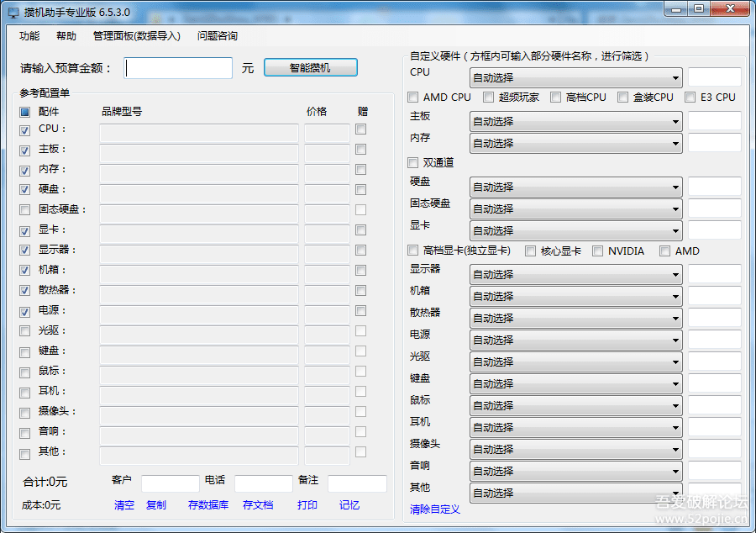Check the 双通道 memory option

(412, 162)
